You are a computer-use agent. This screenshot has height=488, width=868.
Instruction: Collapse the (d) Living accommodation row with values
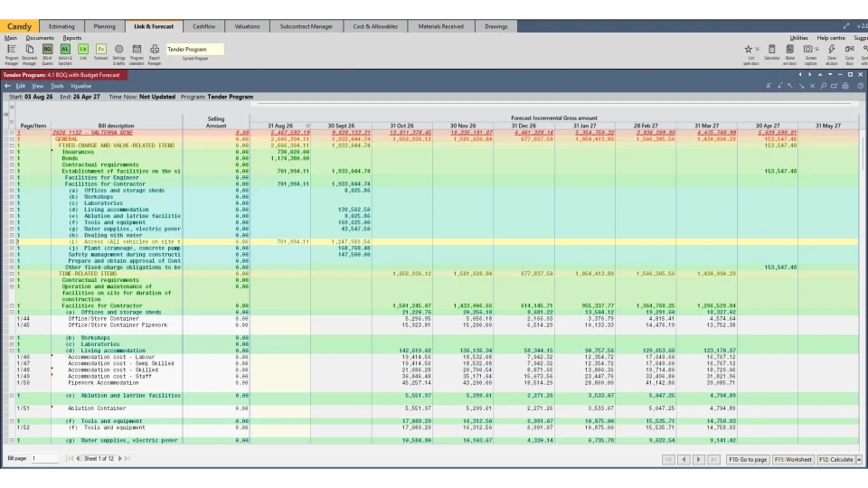click(12, 351)
